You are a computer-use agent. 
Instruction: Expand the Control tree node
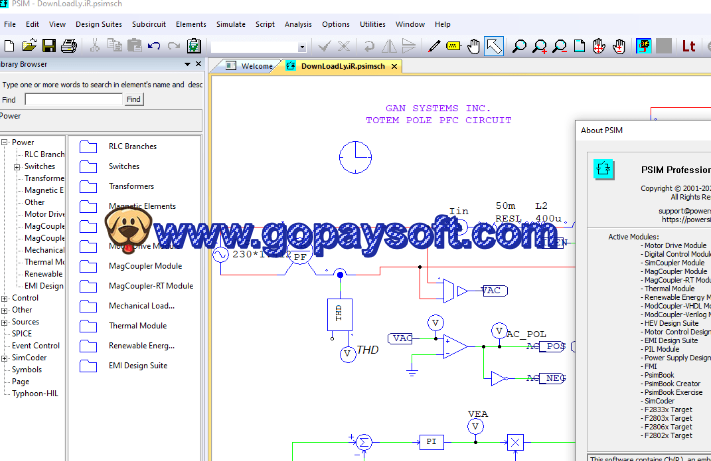coord(4,298)
